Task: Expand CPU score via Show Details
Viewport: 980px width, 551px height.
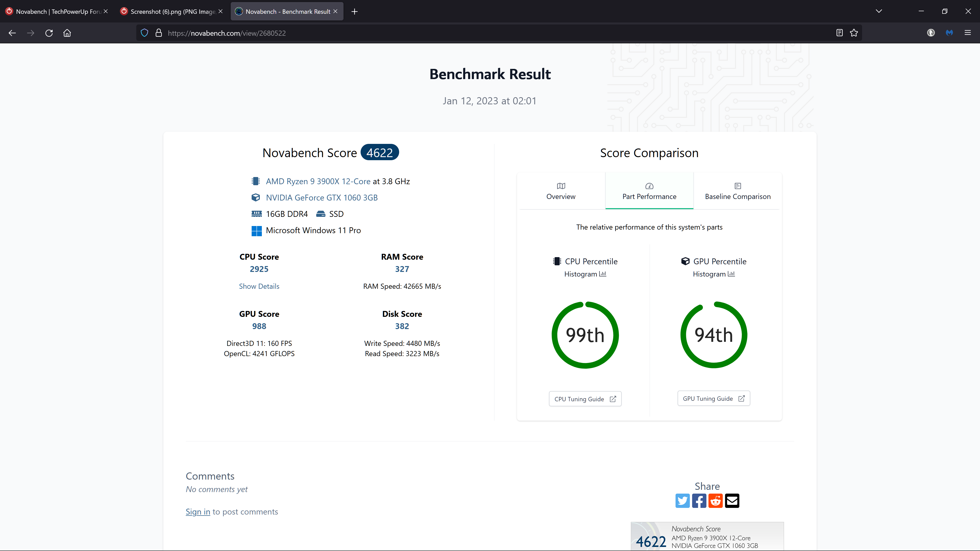Action: click(259, 286)
